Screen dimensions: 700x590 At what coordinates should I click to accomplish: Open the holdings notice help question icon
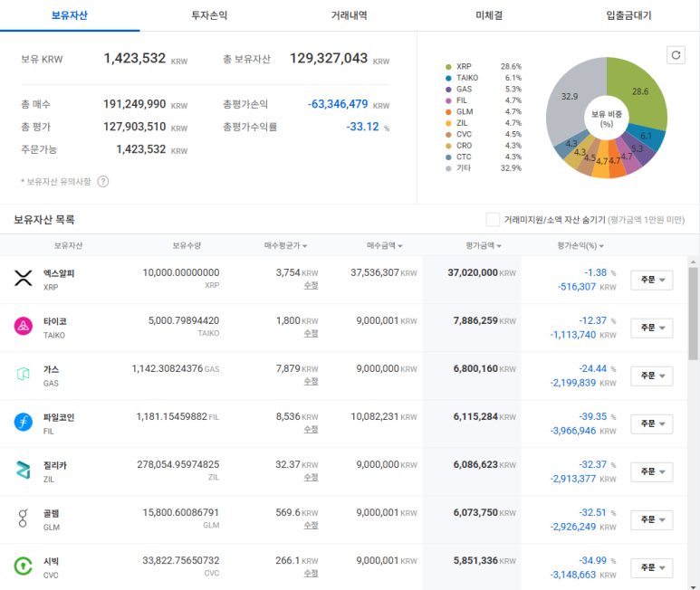[x=103, y=182]
